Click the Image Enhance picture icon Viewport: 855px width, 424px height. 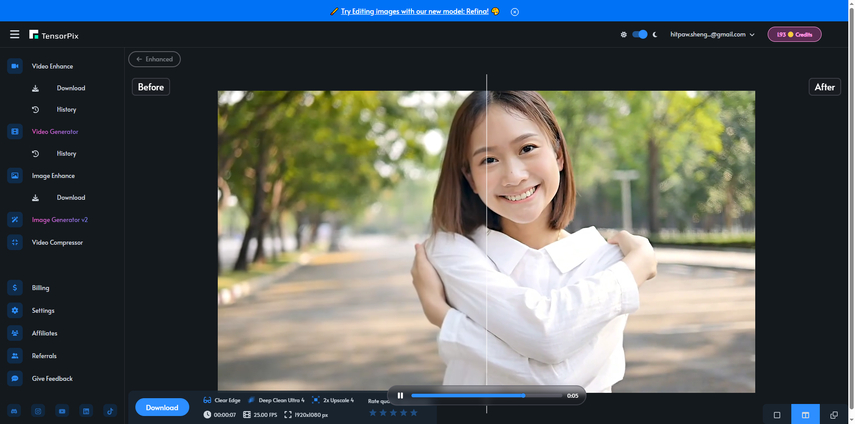point(15,175)
